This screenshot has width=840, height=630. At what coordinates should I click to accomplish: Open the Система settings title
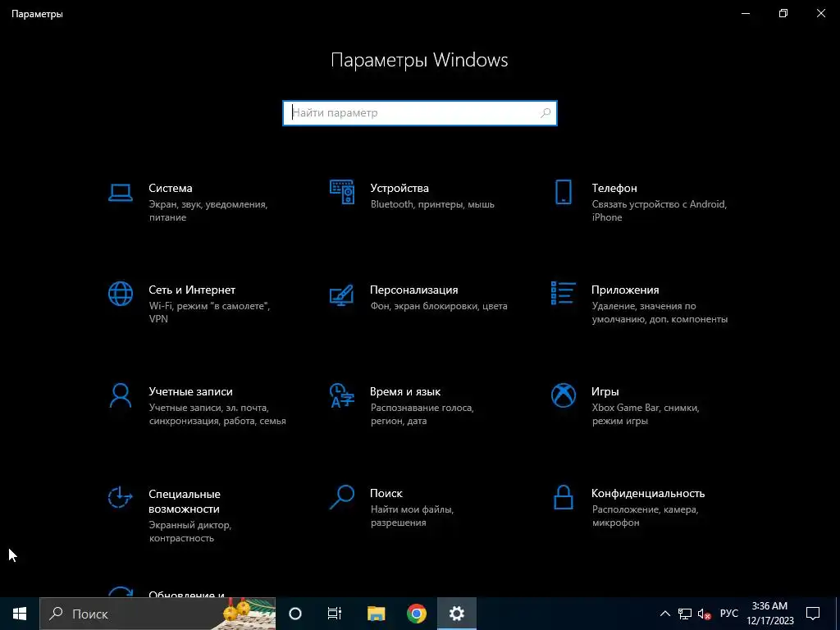(171, 188)
